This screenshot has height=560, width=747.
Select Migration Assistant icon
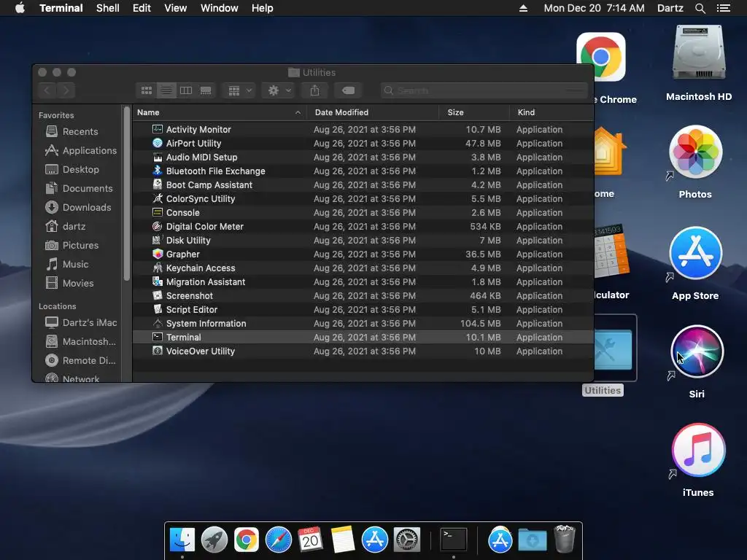click(x=158, y=281)
